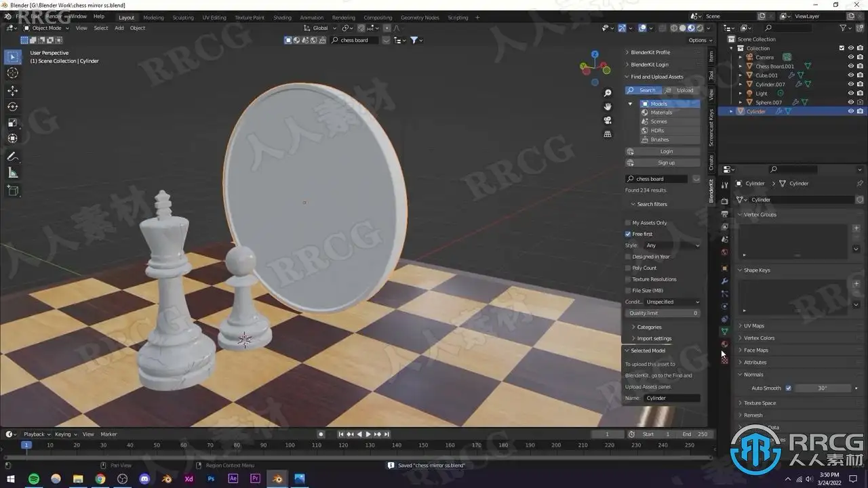Enable the Poly Count checkbox

click(x=628, y=268)
